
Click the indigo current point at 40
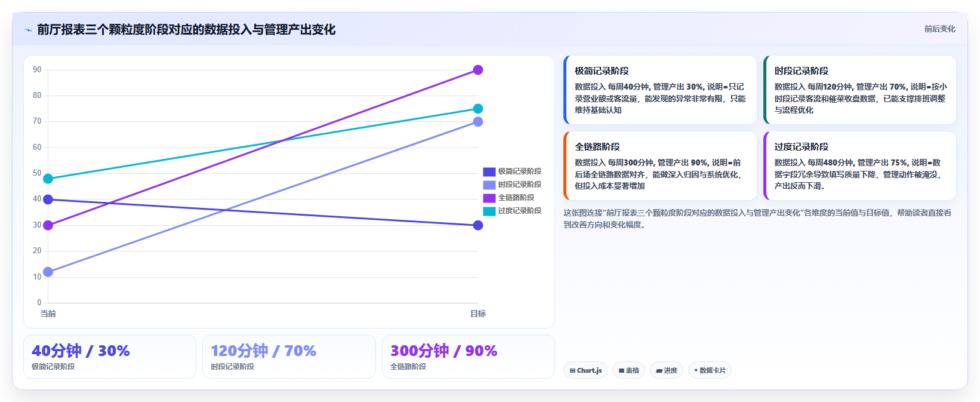tap(48, 200)
